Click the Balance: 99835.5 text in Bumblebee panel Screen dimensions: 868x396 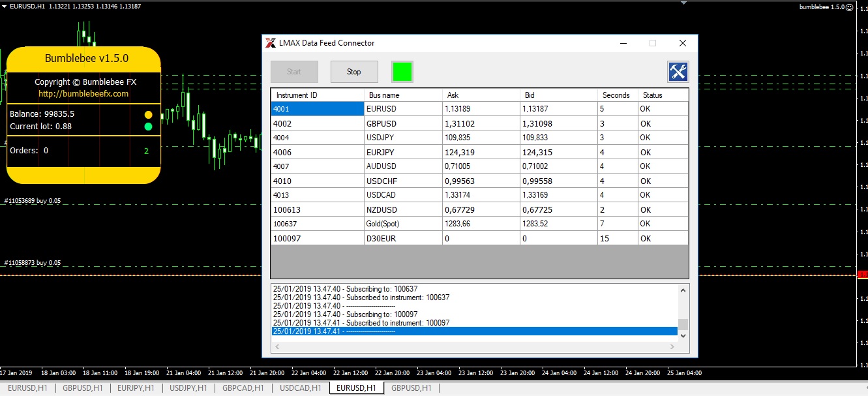point(42,114)
